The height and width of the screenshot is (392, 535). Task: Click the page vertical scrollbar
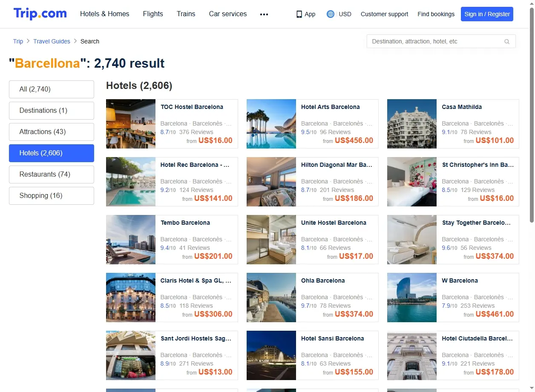[x=532, y=115]
